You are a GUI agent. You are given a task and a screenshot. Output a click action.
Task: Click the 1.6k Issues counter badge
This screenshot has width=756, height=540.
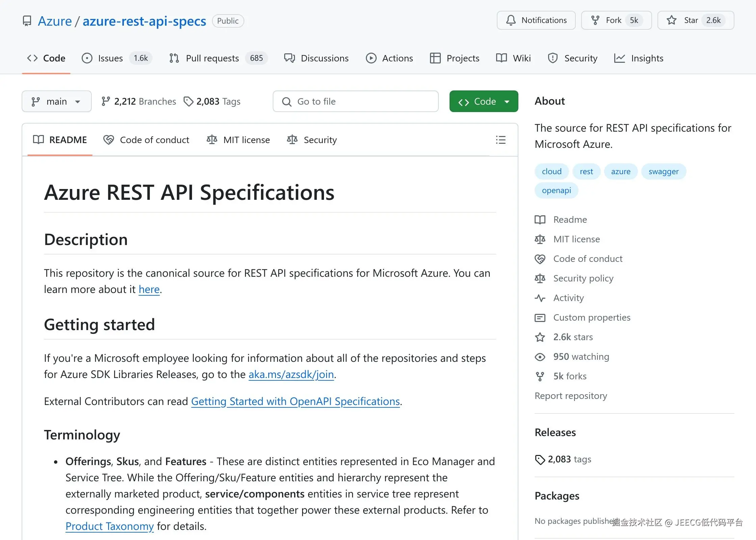[141, 58]
